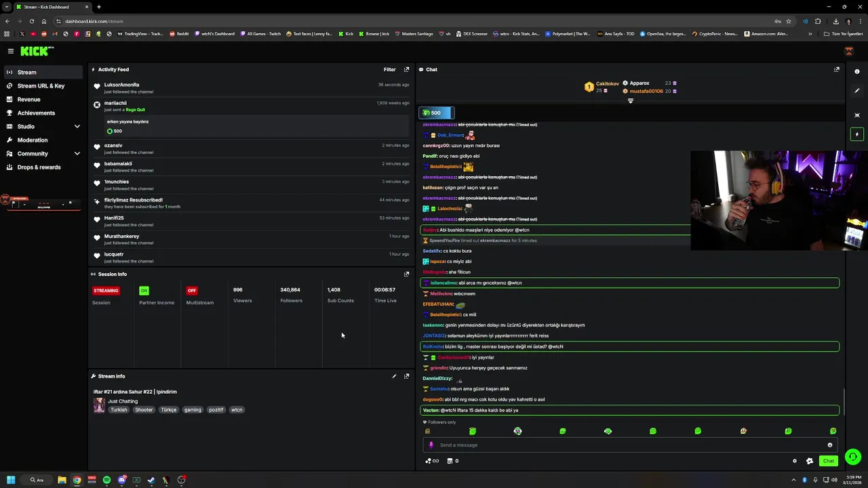Open the browser downloads icon

[x=836, y=21]
